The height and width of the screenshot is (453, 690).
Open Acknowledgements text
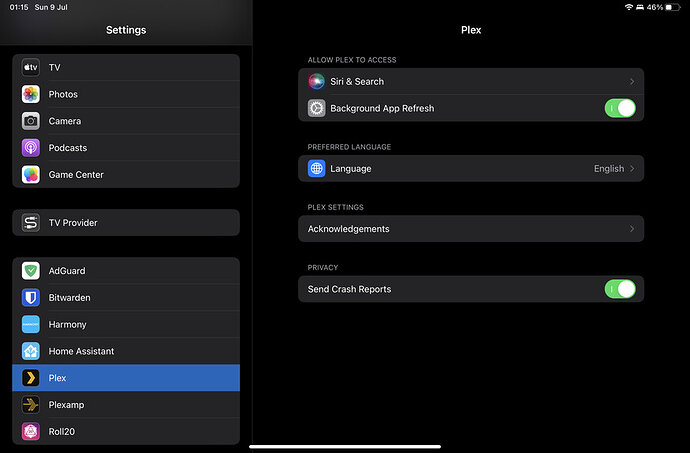pyautogui.click(x=349, y=229)
